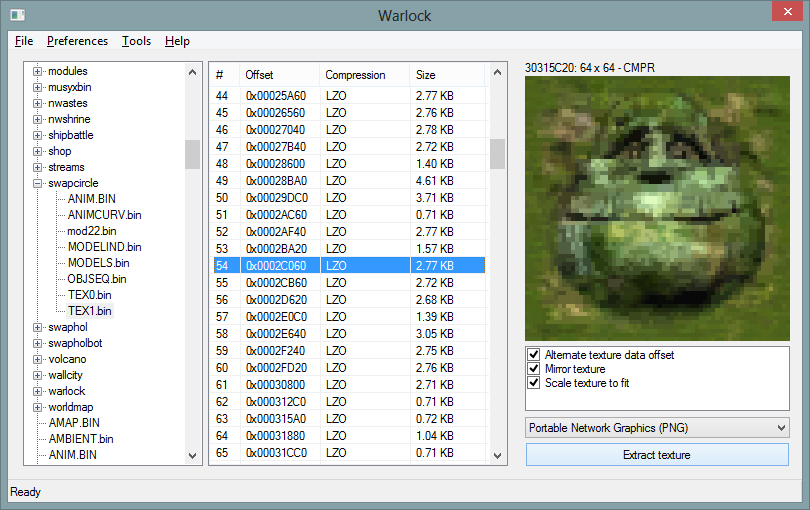Expand the swapholbot folder

pos(37,343)
